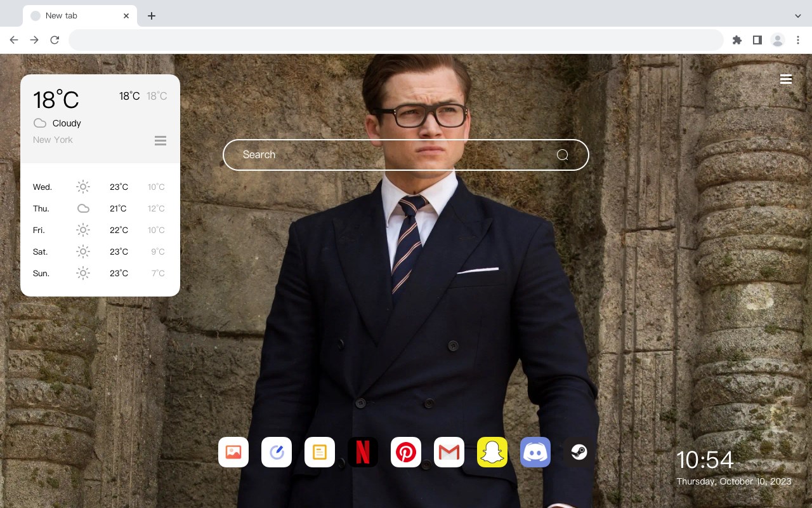812x508 pixels.
Task: Click Friday's high of 22°C
Action: [119, 230]
